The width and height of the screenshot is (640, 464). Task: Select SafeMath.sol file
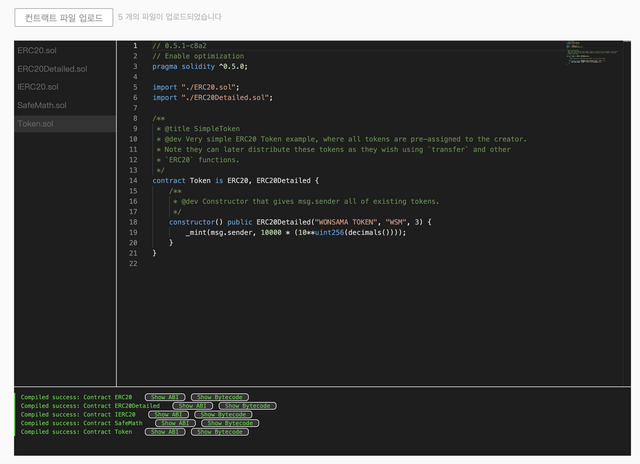[65, 105]
